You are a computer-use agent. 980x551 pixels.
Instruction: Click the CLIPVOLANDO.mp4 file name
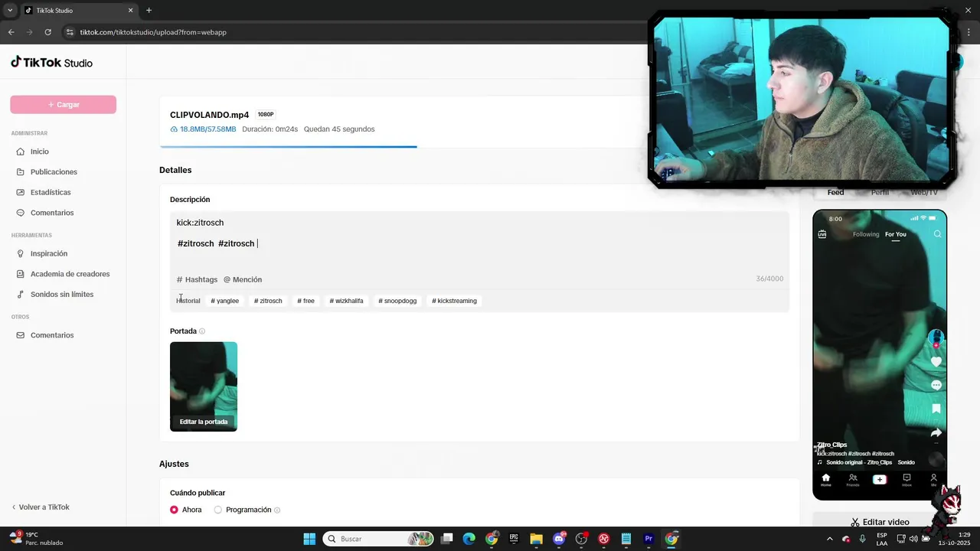[x=209, y=115]
